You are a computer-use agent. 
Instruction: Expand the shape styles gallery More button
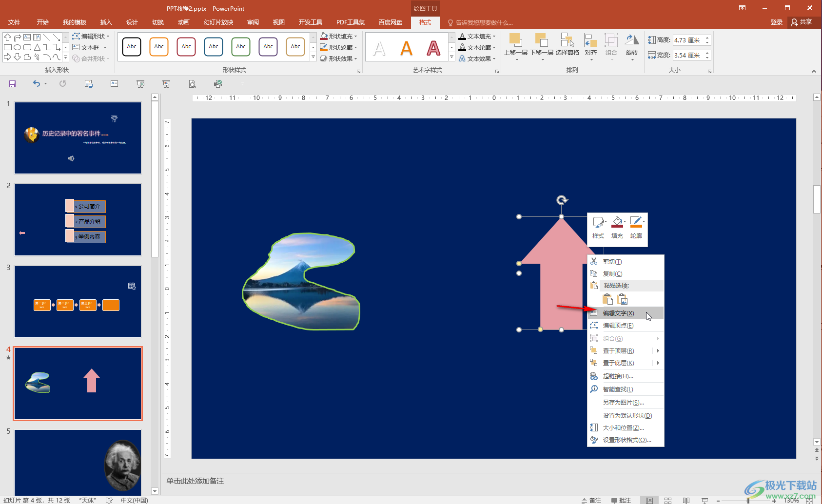[313, 58]
